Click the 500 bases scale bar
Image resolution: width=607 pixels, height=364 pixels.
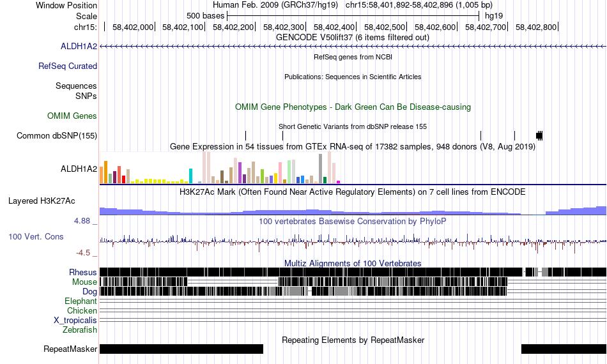pyautogui.click(x=353, y=16)
